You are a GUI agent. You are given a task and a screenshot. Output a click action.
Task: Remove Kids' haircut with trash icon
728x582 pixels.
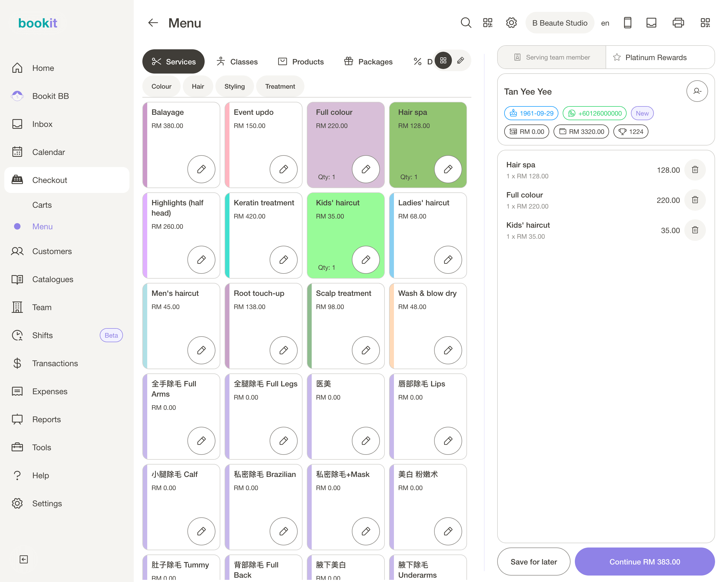click(x=695, y=230)
